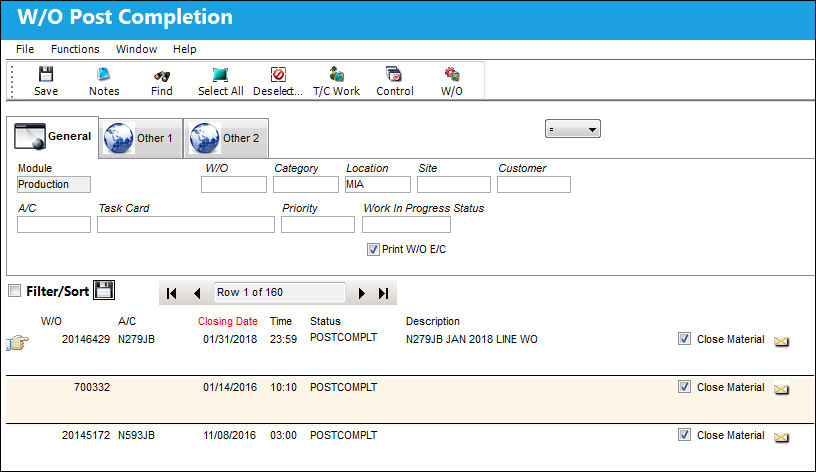
Task: Click the toolbar drag handle dots
Action: point(12,81)
